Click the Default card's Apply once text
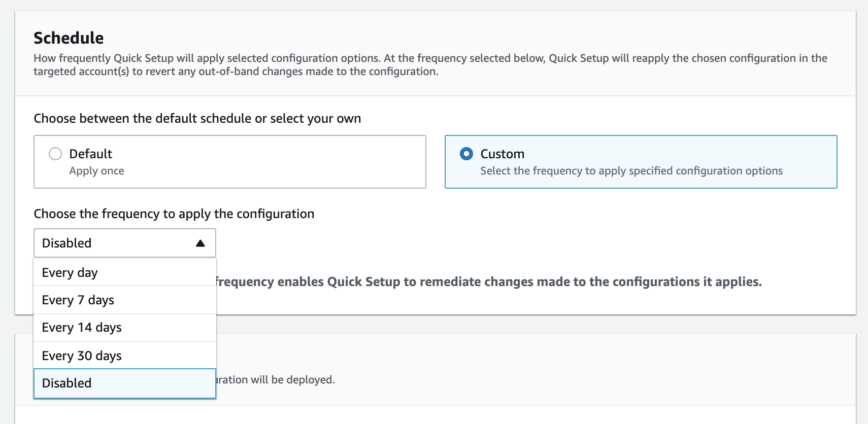868x424 pixels. (96, 171)
